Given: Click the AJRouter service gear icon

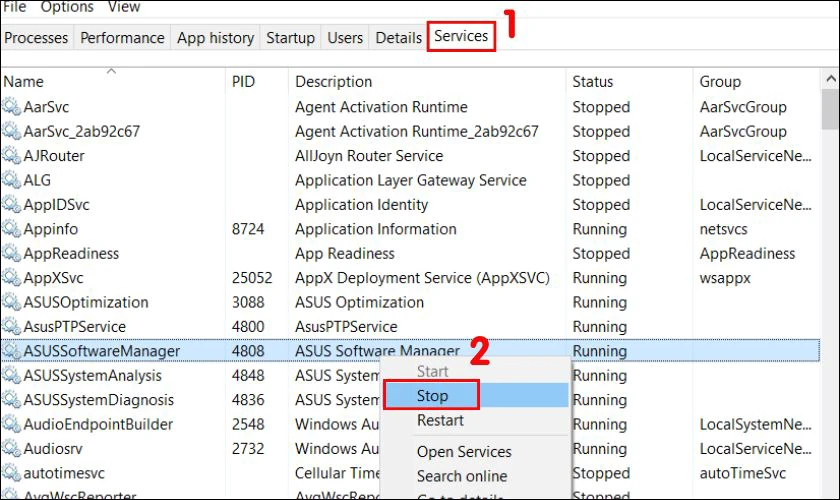Looking at the screenshot, I should click(x=11, y=155).
